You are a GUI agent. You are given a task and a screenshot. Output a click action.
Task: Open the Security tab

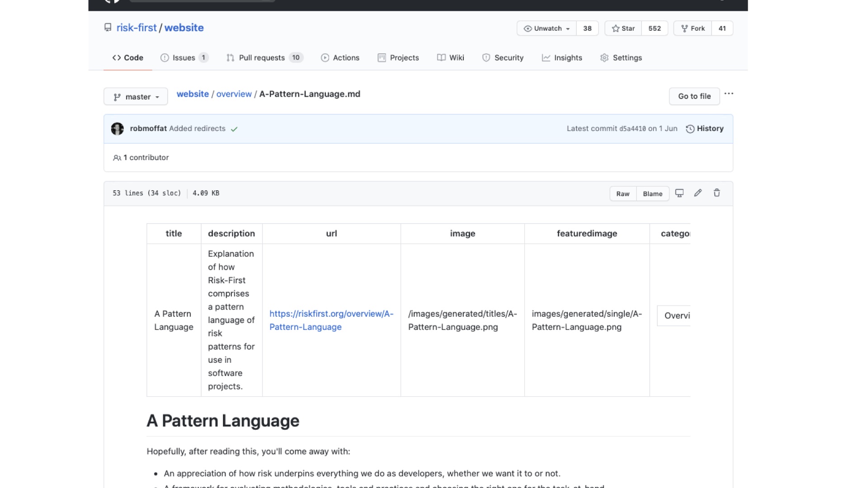[503, 58]
